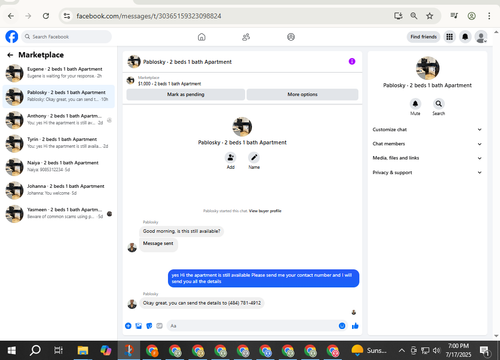Open the Facebook menu grid icon
500x360 pixels.
click(x=449, y=37)
